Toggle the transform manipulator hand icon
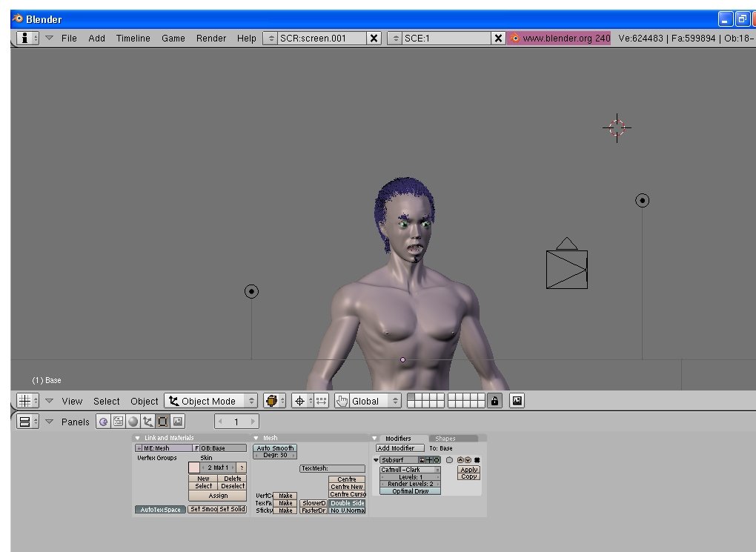The width and height of the screenshot is (756, 552). tap(342, 401)
